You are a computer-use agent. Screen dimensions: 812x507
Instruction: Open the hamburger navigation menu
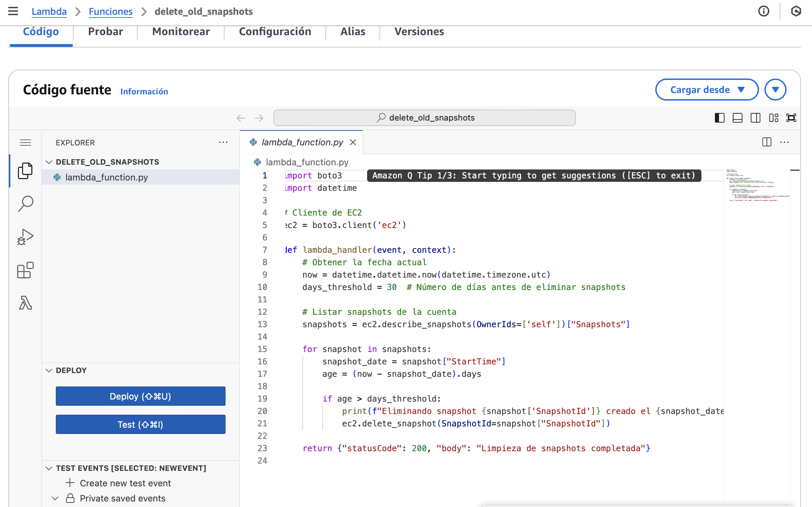pyautogui.click(x=13, y=11)
